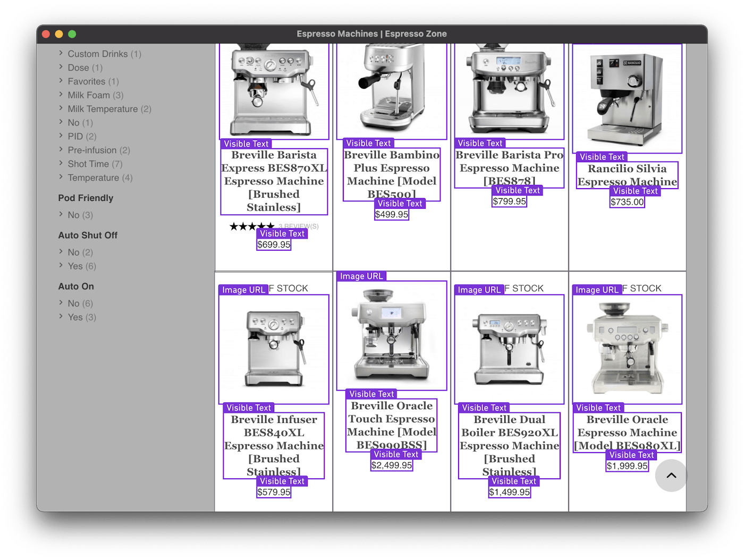The width and height of the screenshot is (744, 560).
Task: Click the $1,499.95 price
Action: click(509, 492)
